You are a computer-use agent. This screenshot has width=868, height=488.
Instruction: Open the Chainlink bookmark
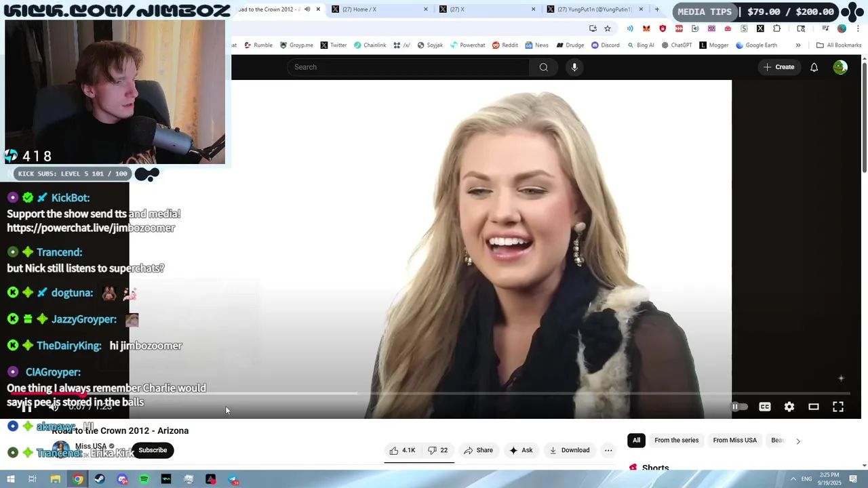pos(370,45)
